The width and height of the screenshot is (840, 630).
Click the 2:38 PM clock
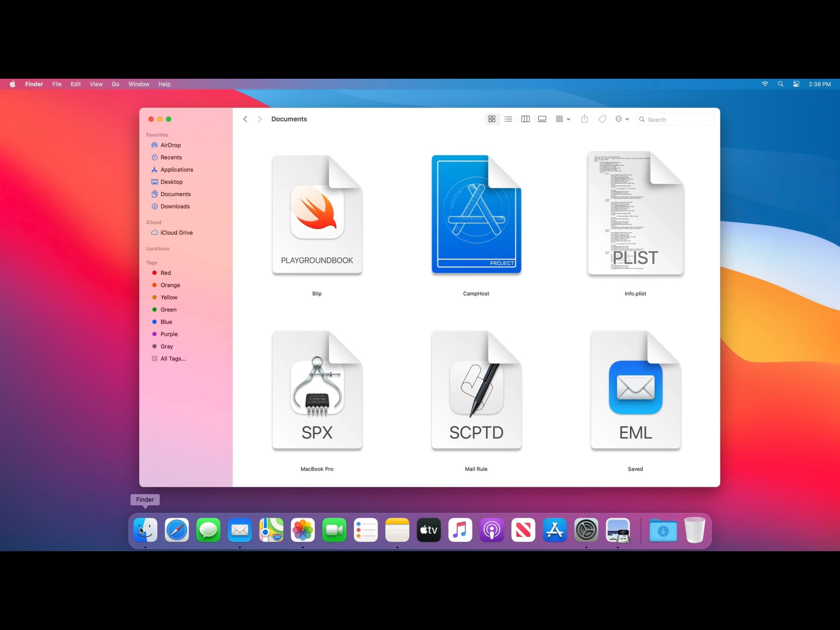pos(819,84)
